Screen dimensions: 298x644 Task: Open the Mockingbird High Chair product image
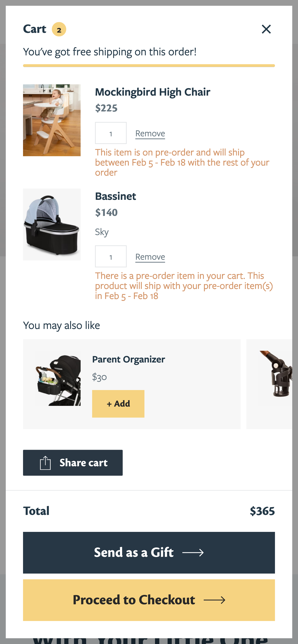pos(52,120)
